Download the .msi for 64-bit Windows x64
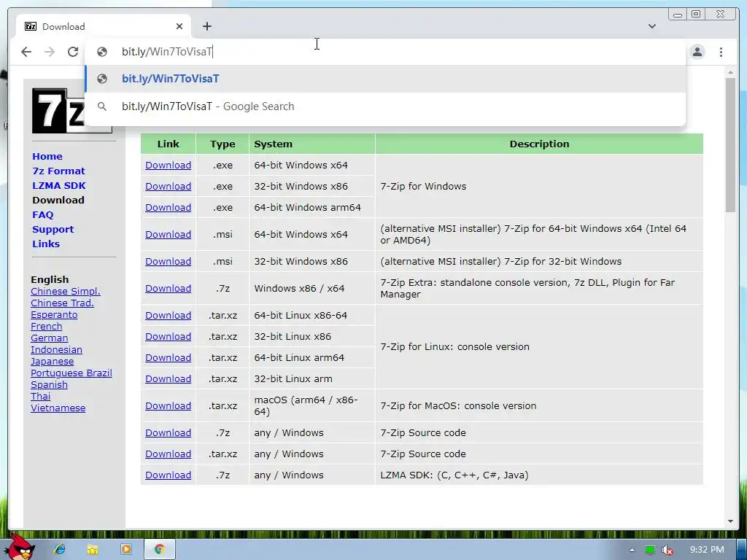The height and width of the screenshot is (560, 747). (169, 234)
